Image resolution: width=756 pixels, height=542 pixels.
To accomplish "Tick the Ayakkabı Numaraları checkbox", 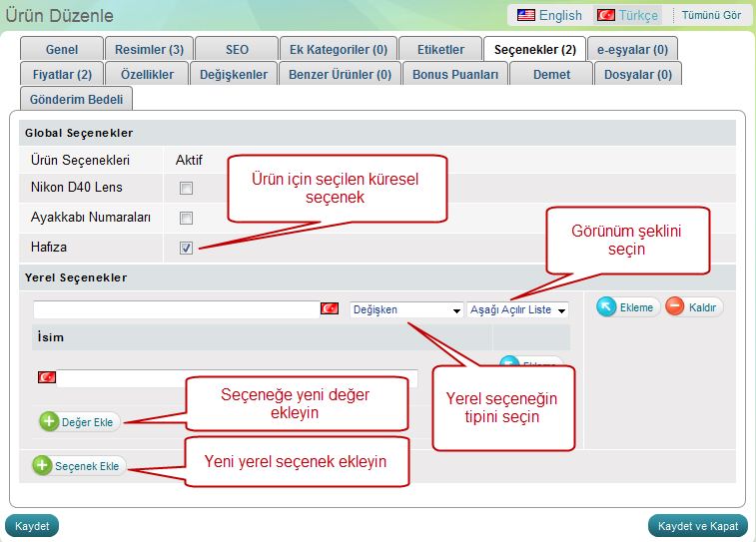I will point(186,218).
